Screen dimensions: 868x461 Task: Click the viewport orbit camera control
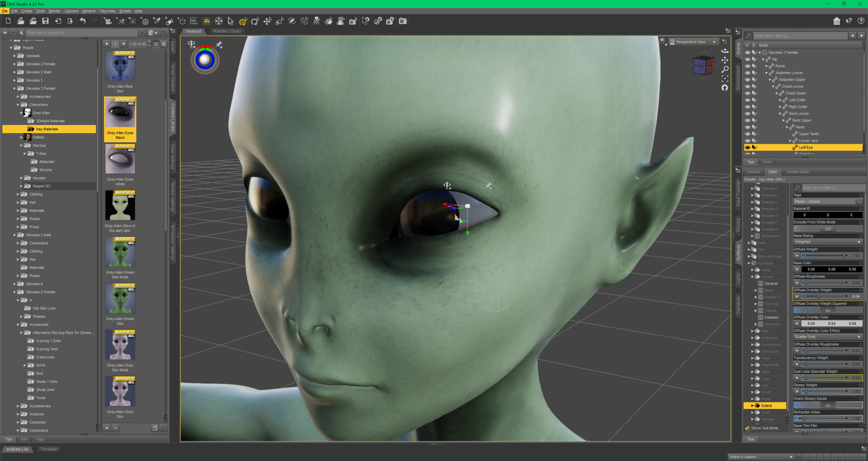pos(725,51)
